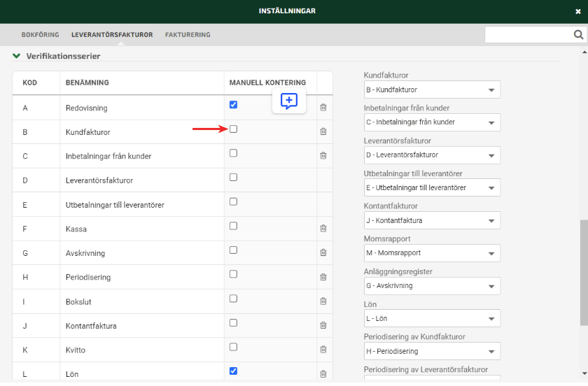Click the search magnifying glass icon
Screen dimensions: 588x386
tap(579, 34)
